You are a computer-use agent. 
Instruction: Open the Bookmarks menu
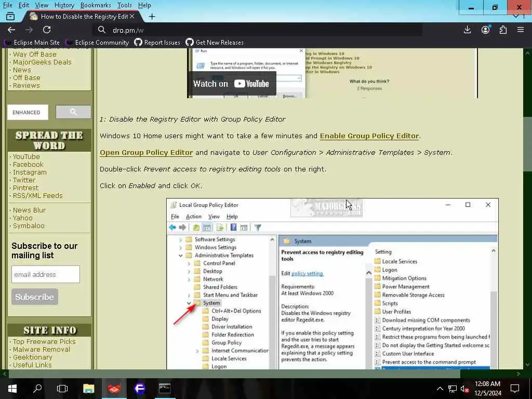[96, 5]
